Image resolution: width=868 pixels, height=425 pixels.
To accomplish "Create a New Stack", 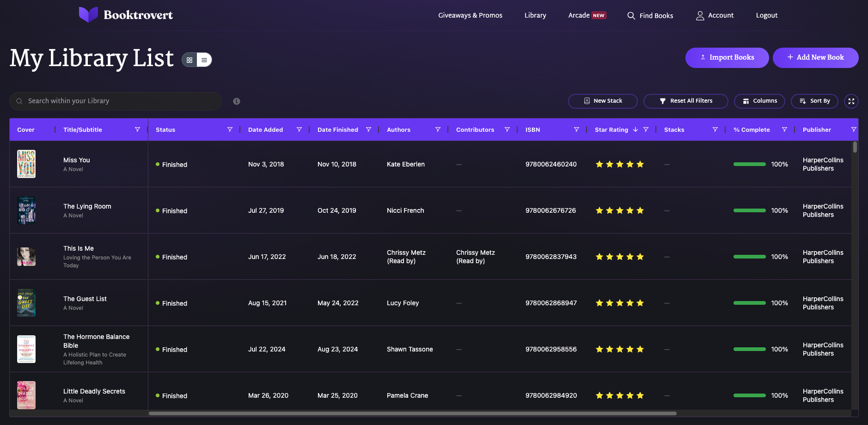I will pos(603,101).
